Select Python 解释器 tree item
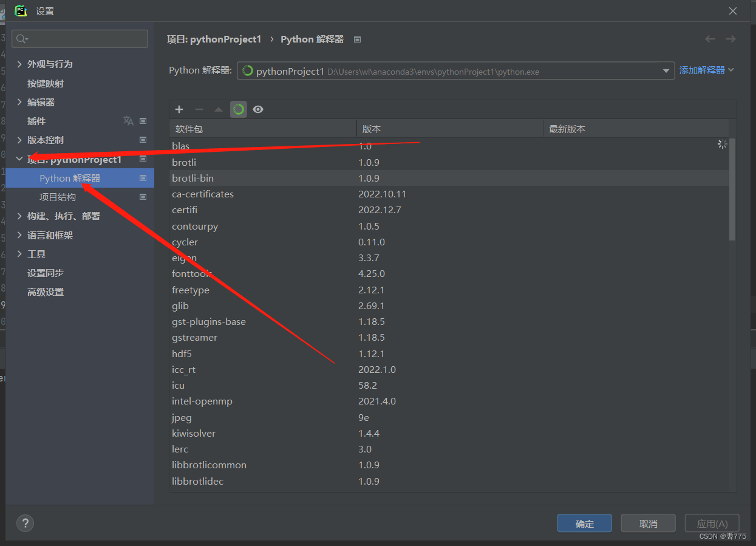 [80, 178]
